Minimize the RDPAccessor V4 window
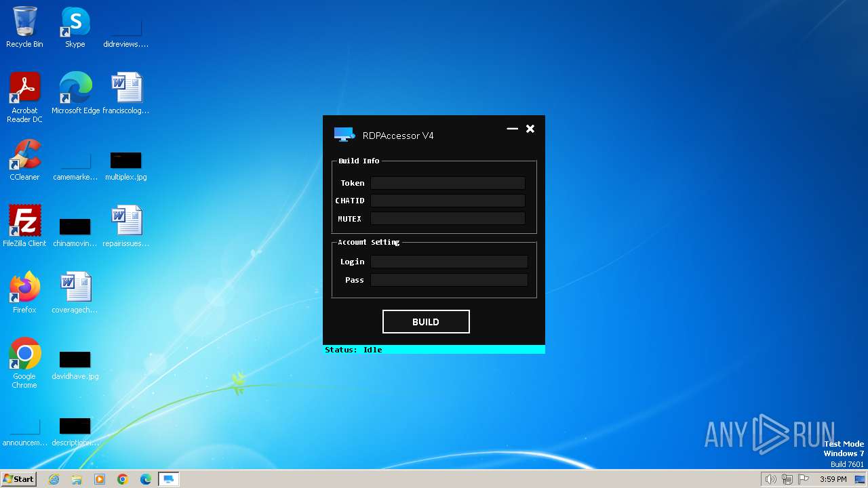The width and height of the screenshot is (868, 488). click(x=512, y=129)
